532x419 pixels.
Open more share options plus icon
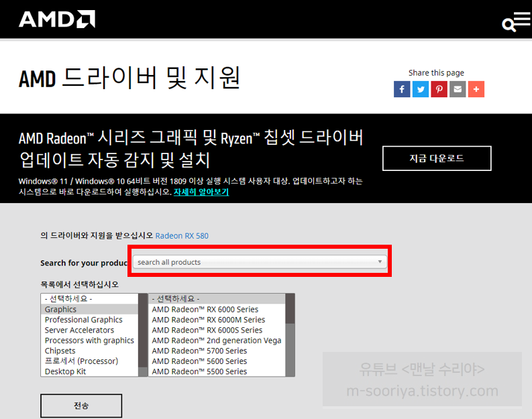coord(476,89)
